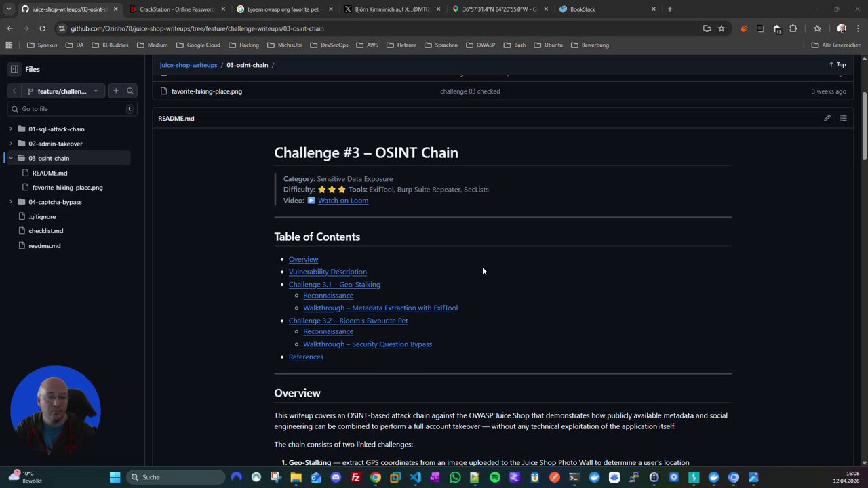Screen dimensions: 868x488
Task: Click the add file plus button
Action: pyautogui.click(x=116, y=91)
